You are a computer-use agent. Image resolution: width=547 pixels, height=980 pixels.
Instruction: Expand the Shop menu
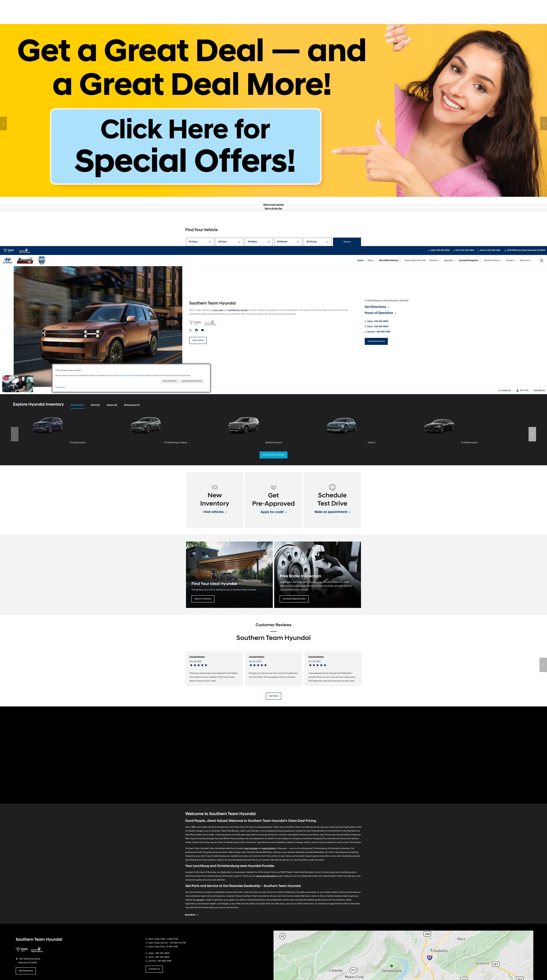click(x=371, y=261)
